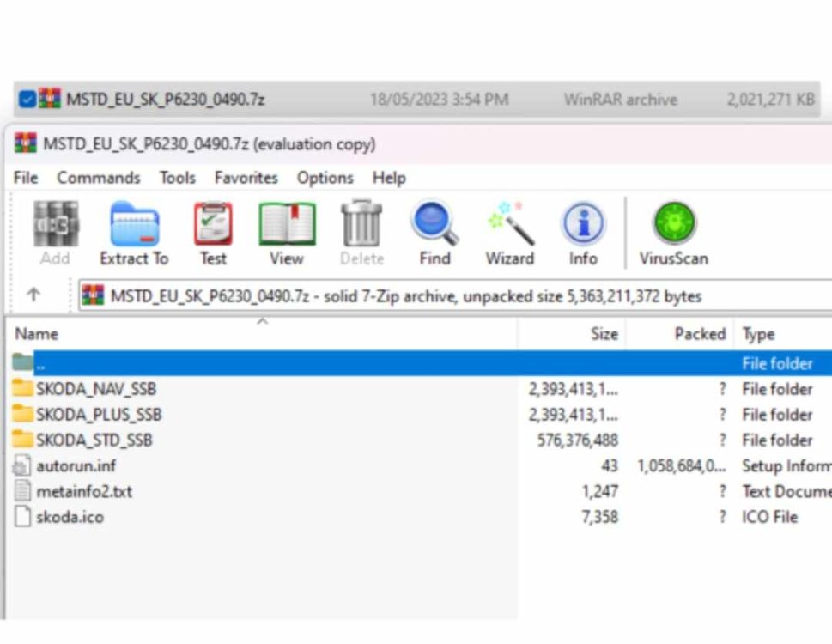Click the Add archive toolbar icon
Image resolution: width=832 pixels, height=644 pixels.
[56, 224]
